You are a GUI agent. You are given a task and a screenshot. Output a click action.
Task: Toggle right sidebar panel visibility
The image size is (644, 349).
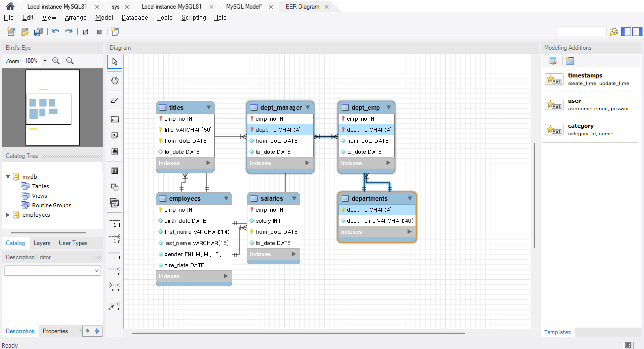(637, 32)
